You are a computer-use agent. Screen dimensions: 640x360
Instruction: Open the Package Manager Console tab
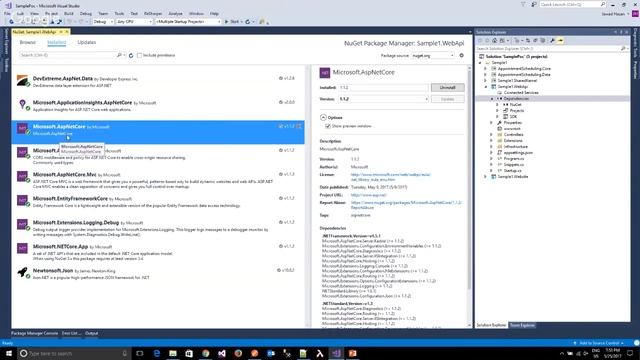pyautogui.click(x=34, y=333)
